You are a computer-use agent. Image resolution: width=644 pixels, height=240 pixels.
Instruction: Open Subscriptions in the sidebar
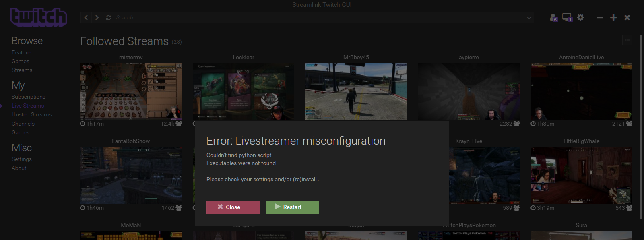click(29, 97)
